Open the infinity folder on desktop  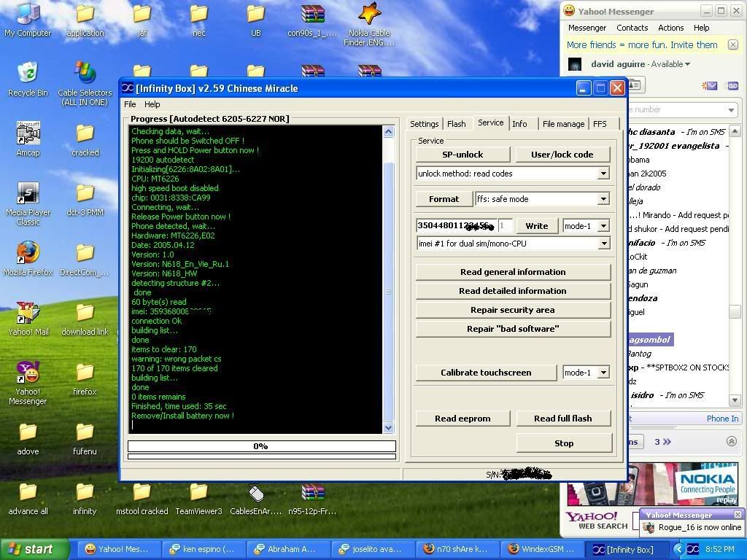[85, 494]
